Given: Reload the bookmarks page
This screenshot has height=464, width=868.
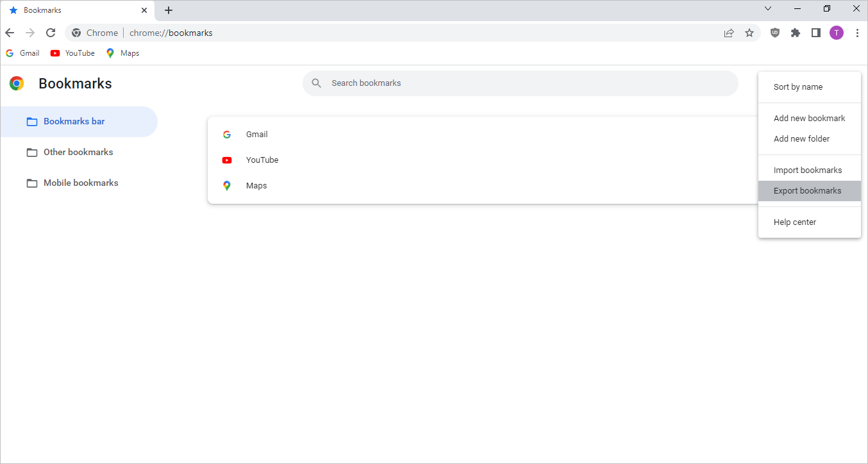Looking at the screenshot, I should click(51, 33).
